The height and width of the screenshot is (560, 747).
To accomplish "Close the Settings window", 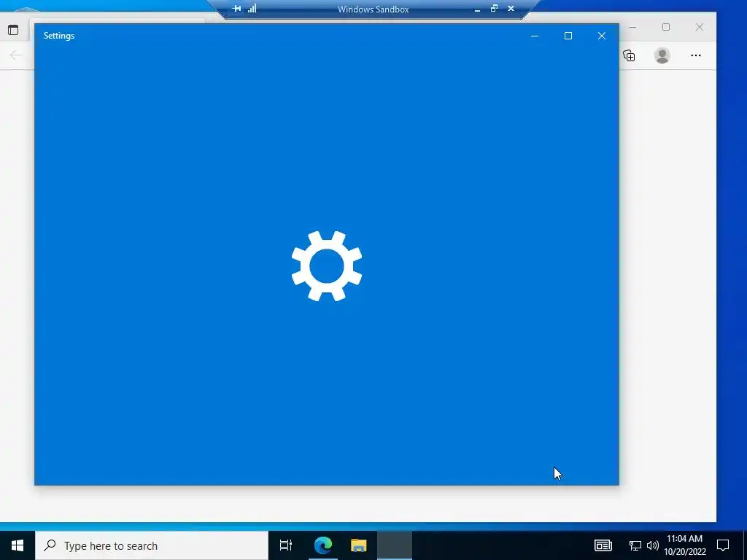I will point(602,36).
